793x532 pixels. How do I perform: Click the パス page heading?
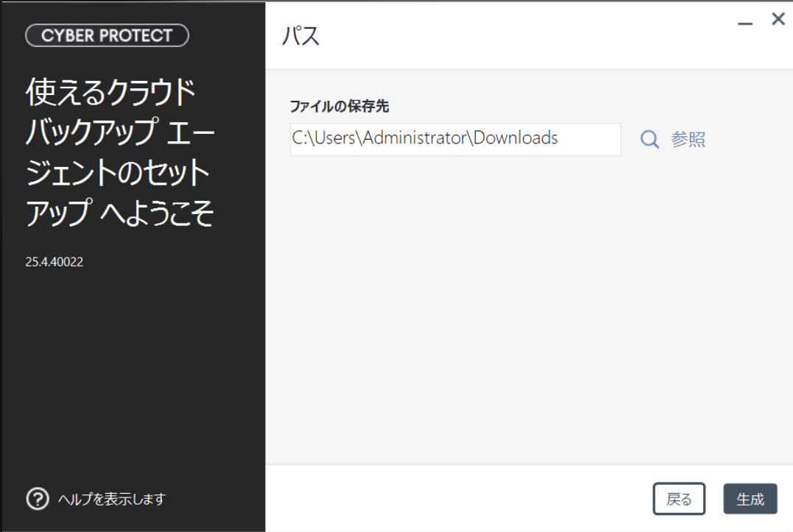[301, 36]
